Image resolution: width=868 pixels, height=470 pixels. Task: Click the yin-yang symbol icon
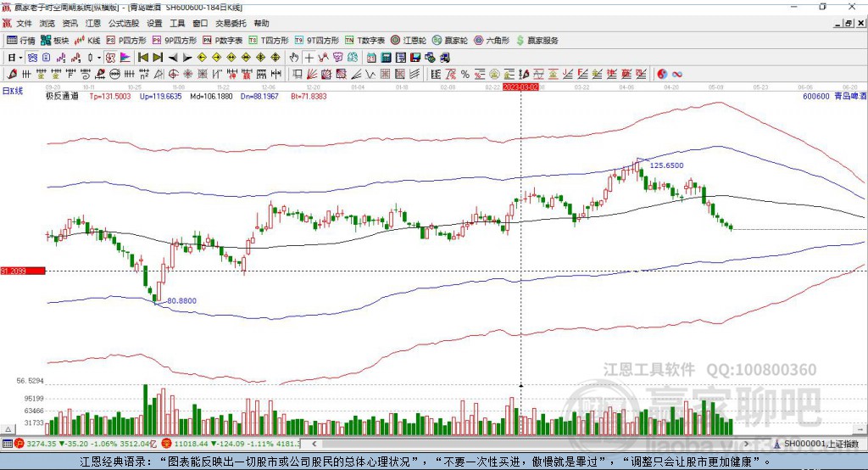[x=662, y=75]
